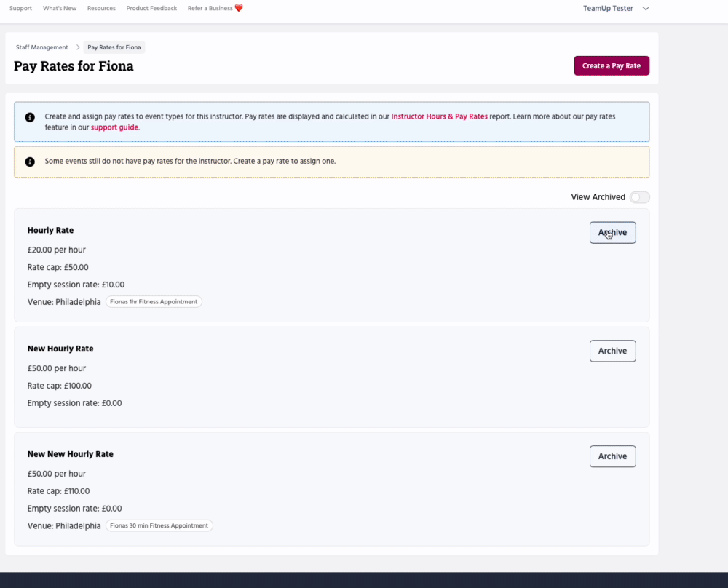Archive the New New Hourly Rate pay rate
Screen dimensions: 728x588
point(612,456)
